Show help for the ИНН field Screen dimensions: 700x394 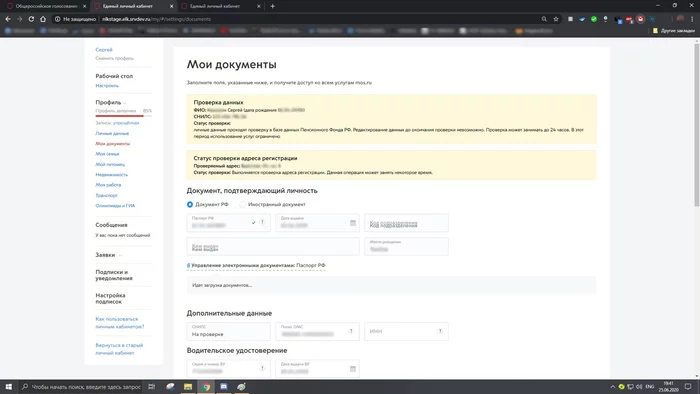coord(440,331)
